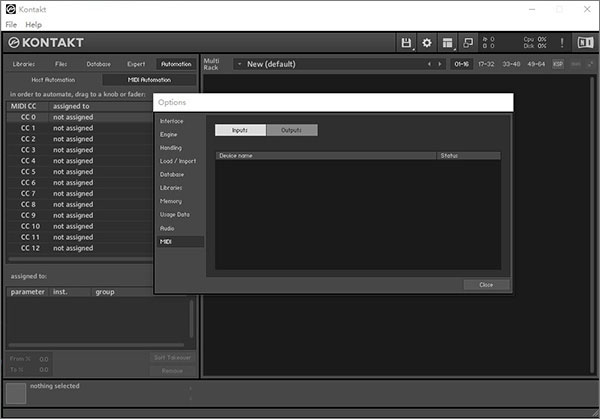
Task: Select the CC 7 row
Action: 80,194
